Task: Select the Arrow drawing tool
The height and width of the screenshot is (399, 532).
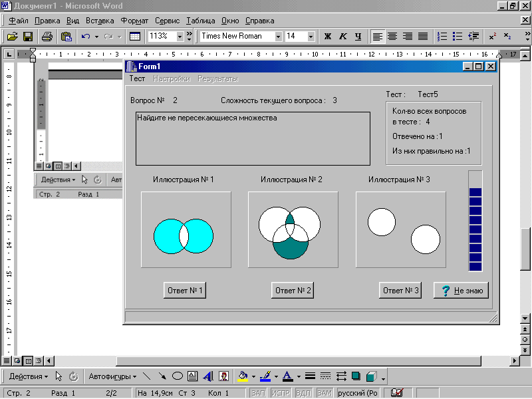Action: pyautogui.click(x=162, y=376)
